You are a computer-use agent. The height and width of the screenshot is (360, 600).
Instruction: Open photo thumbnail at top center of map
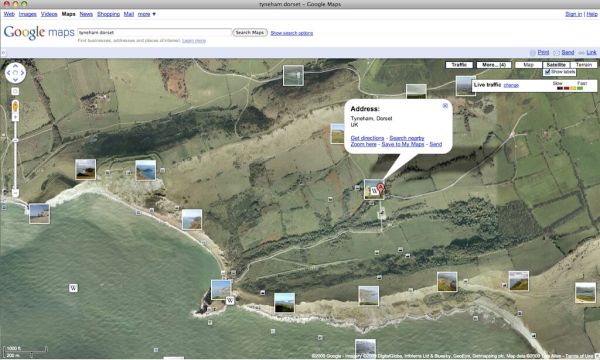tap(293, 75)
